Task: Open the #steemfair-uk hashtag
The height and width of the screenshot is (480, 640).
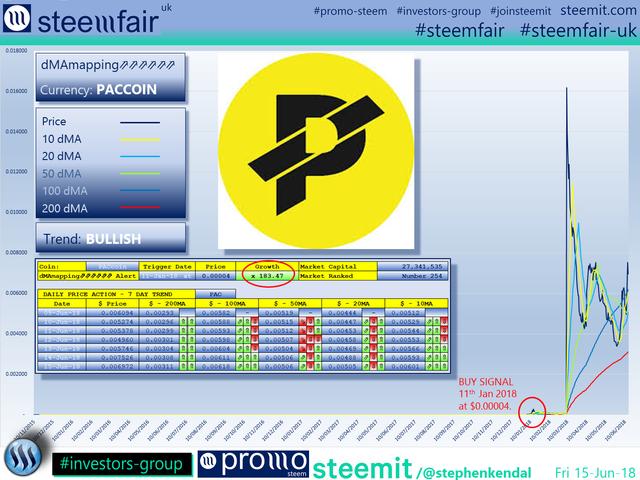Action: tap(578, 31)
